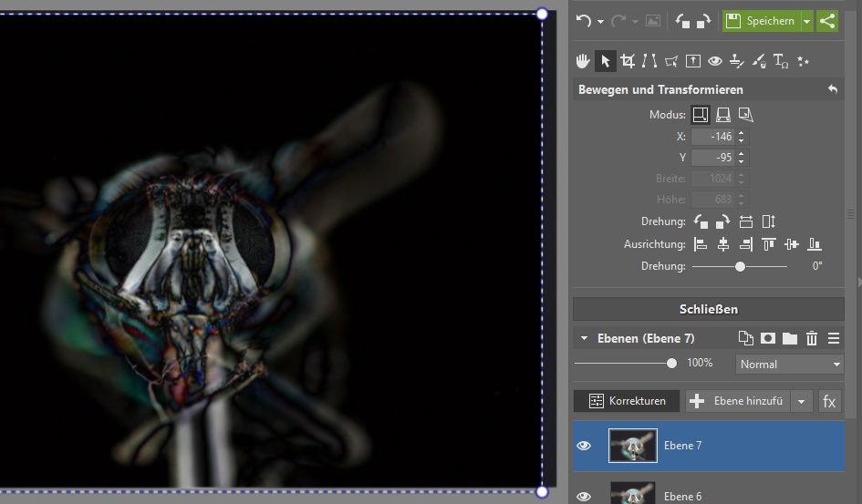Rotate layer clockwise in Drehung row
Screen dimensions: 862x504
coord(723,221)
